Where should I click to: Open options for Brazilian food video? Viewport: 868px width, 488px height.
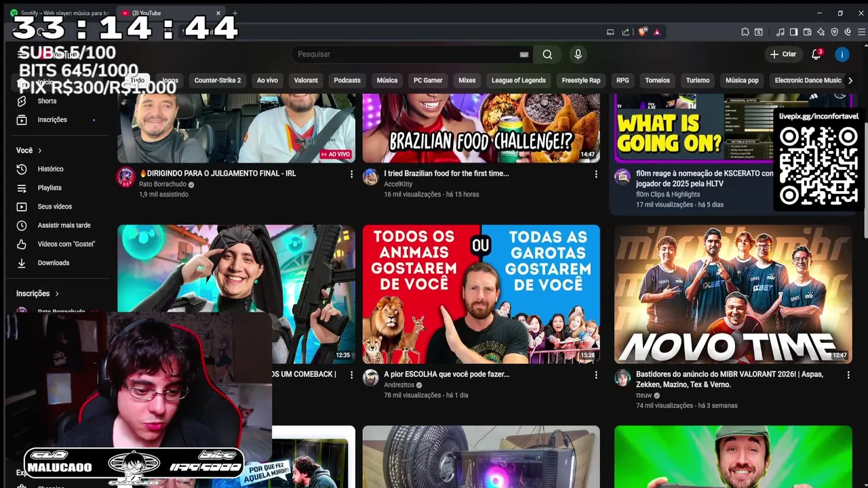(x=596, y=174)
